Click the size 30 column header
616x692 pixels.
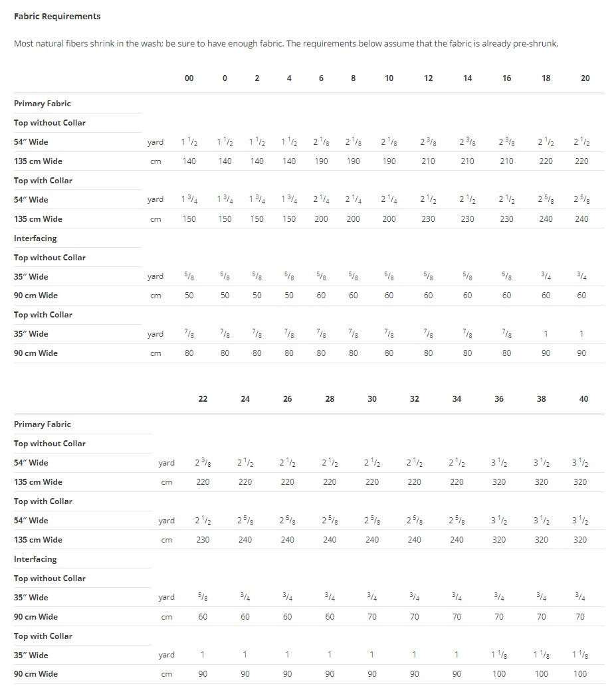pyautogui.click(x=372, y=399)
